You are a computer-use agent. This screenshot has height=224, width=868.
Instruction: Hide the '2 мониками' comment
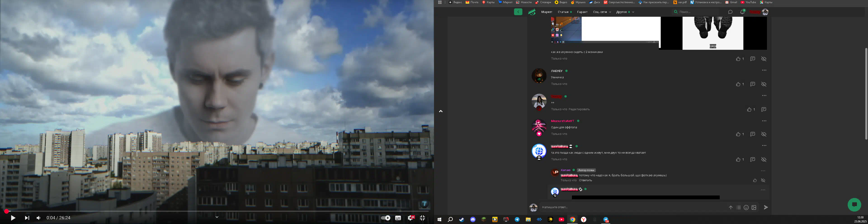[x=764, y=59]
